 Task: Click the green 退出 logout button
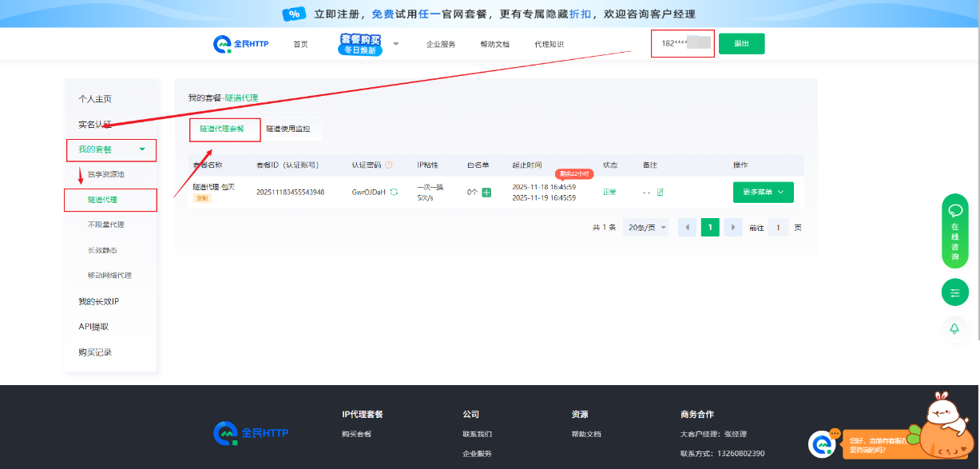pyautogui.click(x=741, y=44)
